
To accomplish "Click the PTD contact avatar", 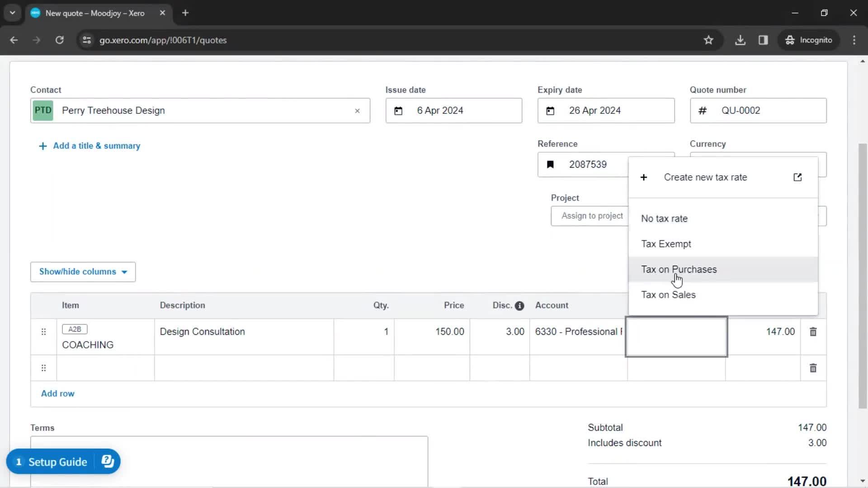I will (43, 111).
